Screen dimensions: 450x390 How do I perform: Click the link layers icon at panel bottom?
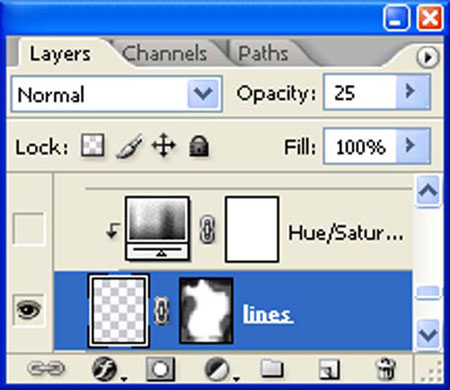(x=46, y=368)
